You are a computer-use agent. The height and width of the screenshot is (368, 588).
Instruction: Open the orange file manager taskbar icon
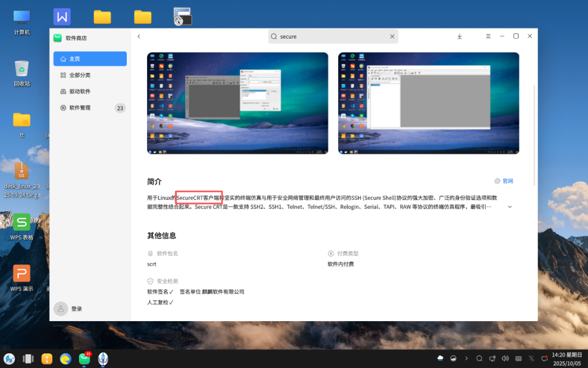(x=47, y=359)
